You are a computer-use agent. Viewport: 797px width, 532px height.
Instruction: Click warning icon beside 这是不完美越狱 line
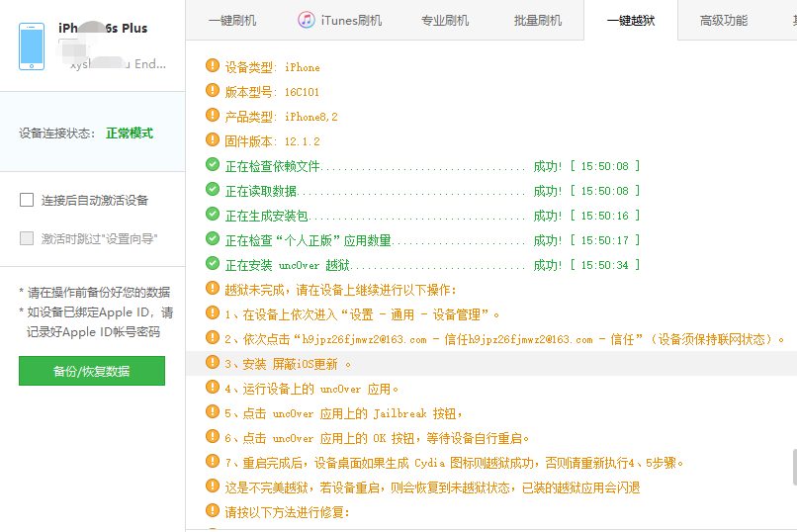213,487
